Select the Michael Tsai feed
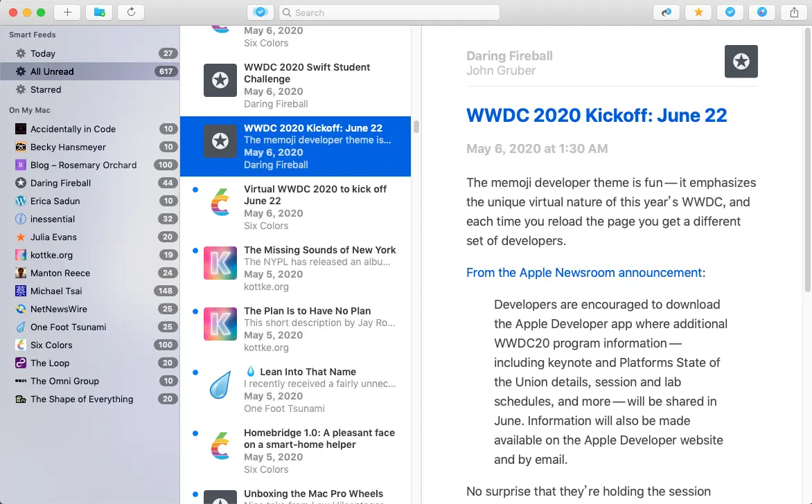 pyautogui.click(x=90, y=291)
